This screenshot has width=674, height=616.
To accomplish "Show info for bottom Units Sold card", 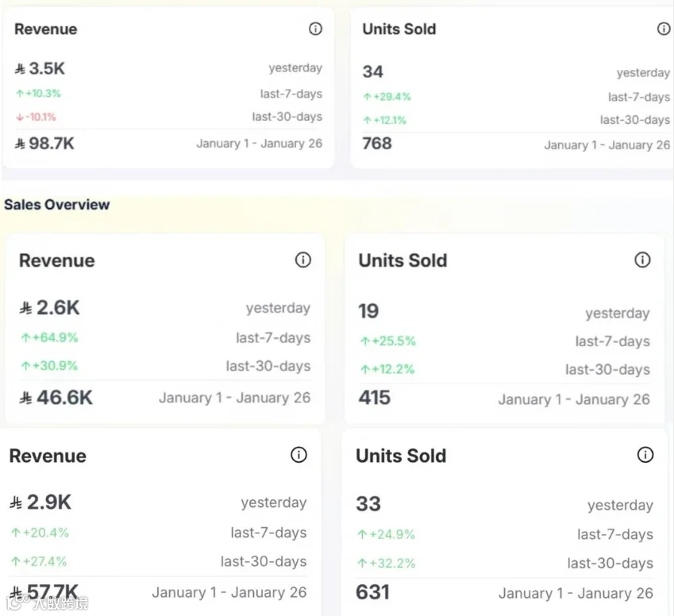I will pos(645,454).
